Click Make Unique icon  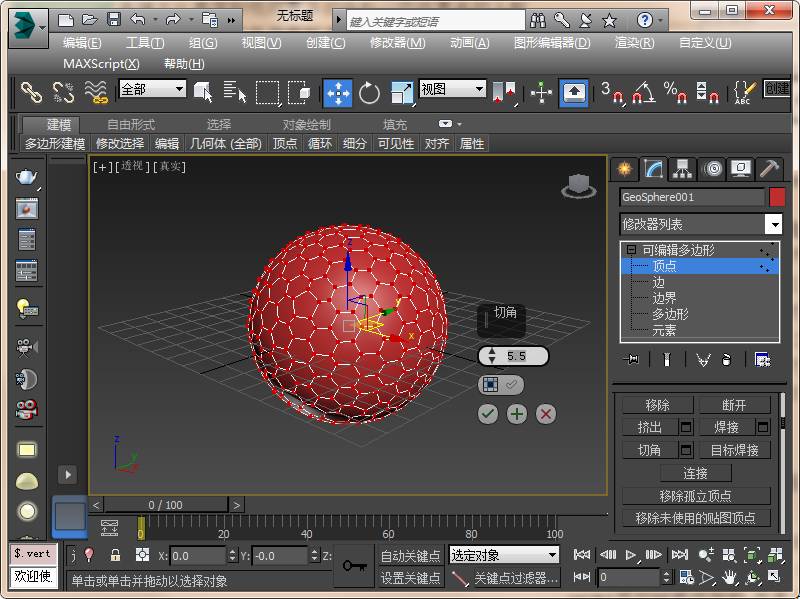click(703, 360)
